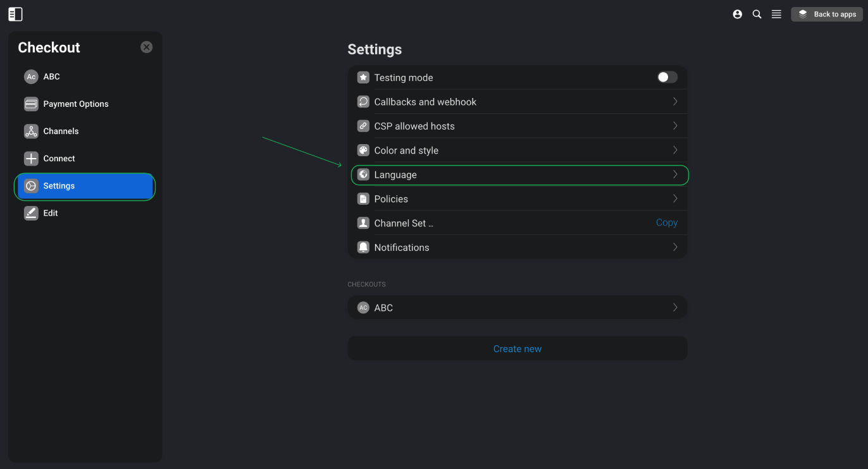868x469 pixels.
Task: Click the Color and style text
Action: pyautogui.click(x=406, y=150)
